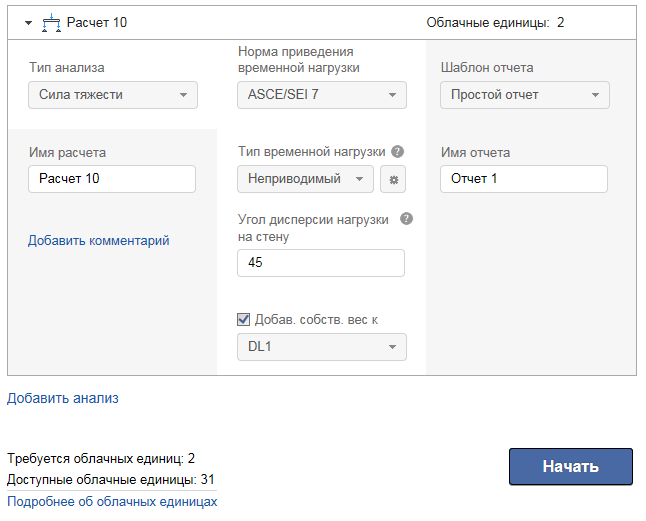Click the Добавить анализ link

[x=63, y=398]
